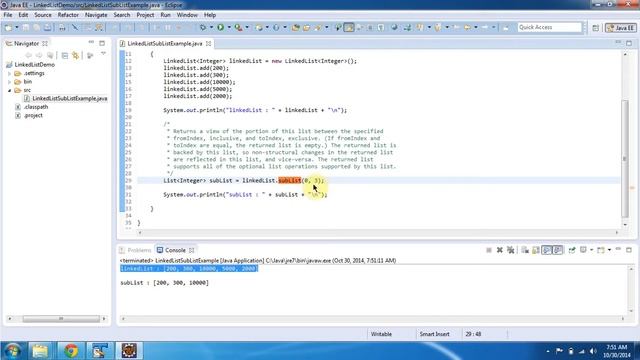The image size is (640, 360).
Task: Click Remove All Terminated Launches icon
Action: [x=511, y=250]
